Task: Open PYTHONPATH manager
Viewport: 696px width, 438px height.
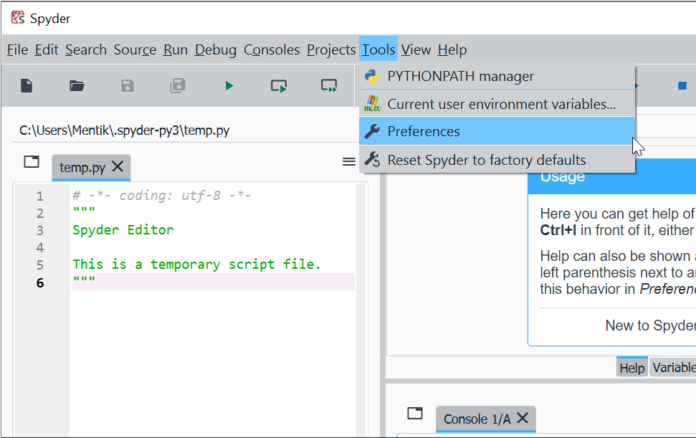Action: pyautogui.click(x=460, y=76)
